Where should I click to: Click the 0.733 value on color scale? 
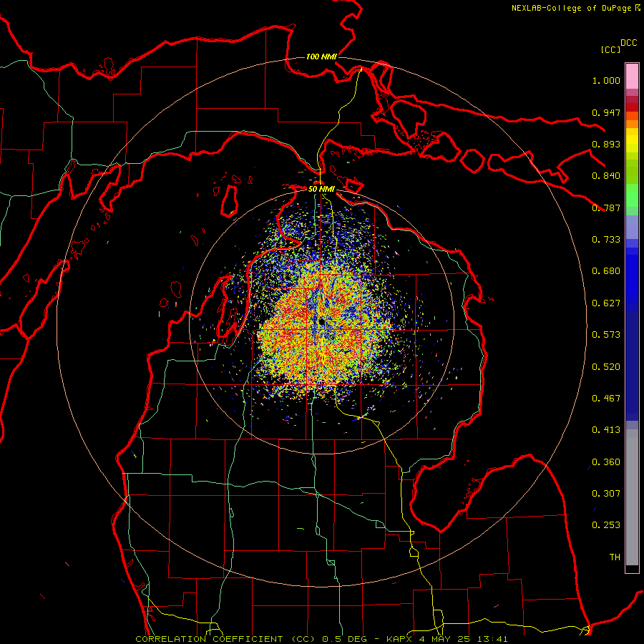pyautogui.click(x=606, y=240)
